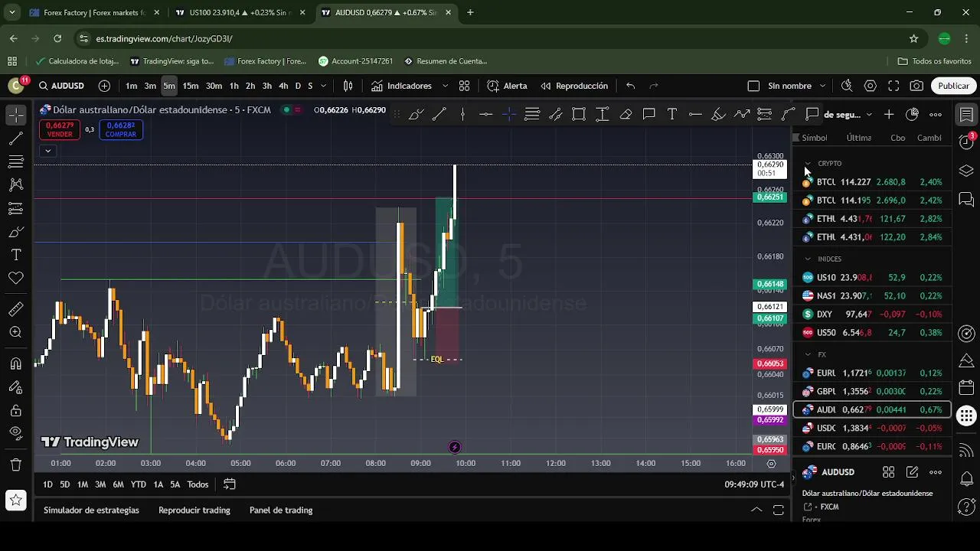Image resolution: width=980 pixels, height=551 pixels.
Task: Select the D daily timeframe
Action: click(298, 86)
